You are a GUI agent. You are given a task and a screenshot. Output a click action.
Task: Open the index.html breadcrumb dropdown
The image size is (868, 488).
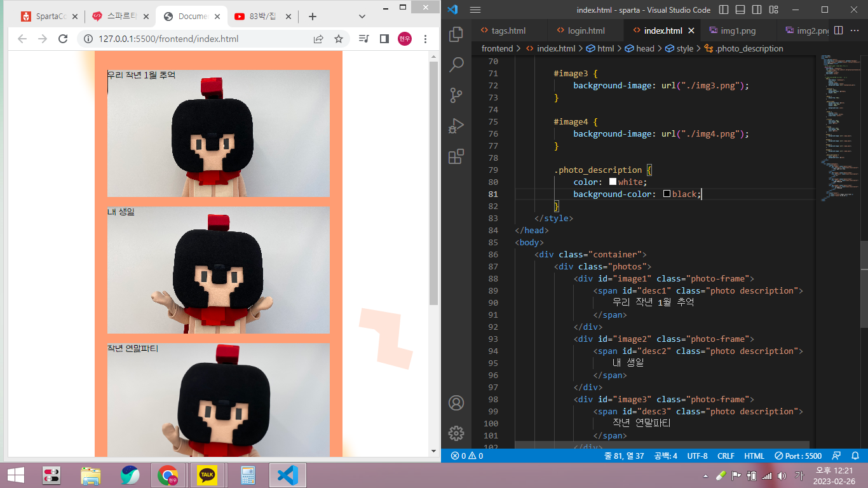pyautogui.click(x=550, y=48)
